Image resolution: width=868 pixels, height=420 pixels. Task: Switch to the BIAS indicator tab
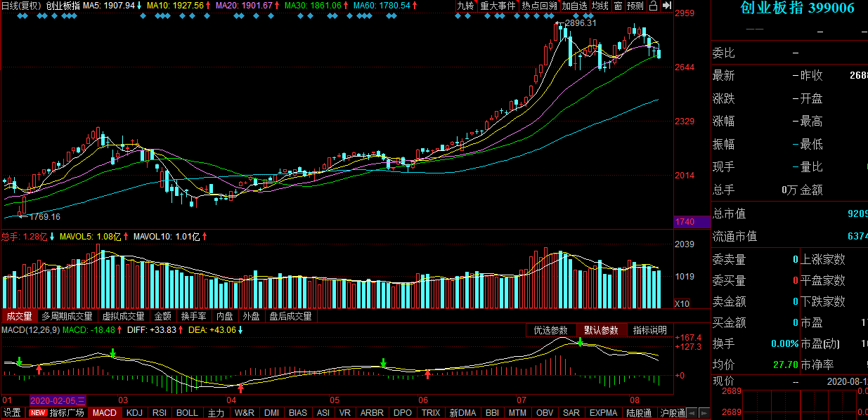point(298,413)
